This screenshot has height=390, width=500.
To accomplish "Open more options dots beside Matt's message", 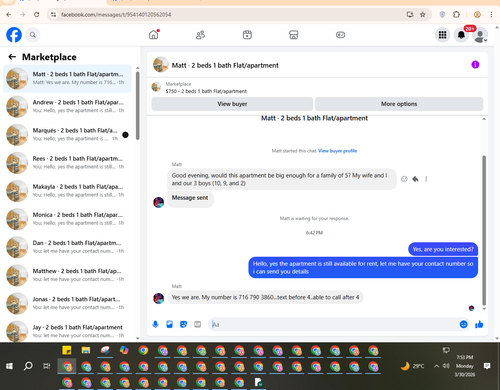I will [426, 179].
